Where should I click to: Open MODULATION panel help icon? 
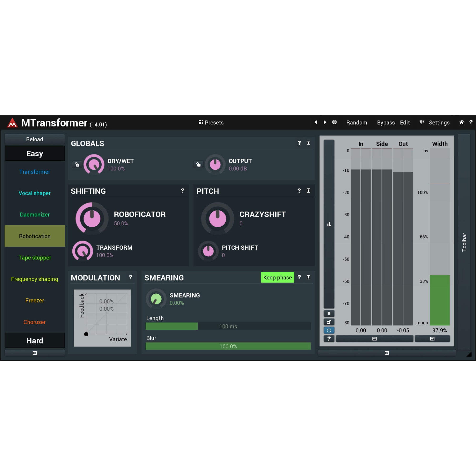[130, 278]
